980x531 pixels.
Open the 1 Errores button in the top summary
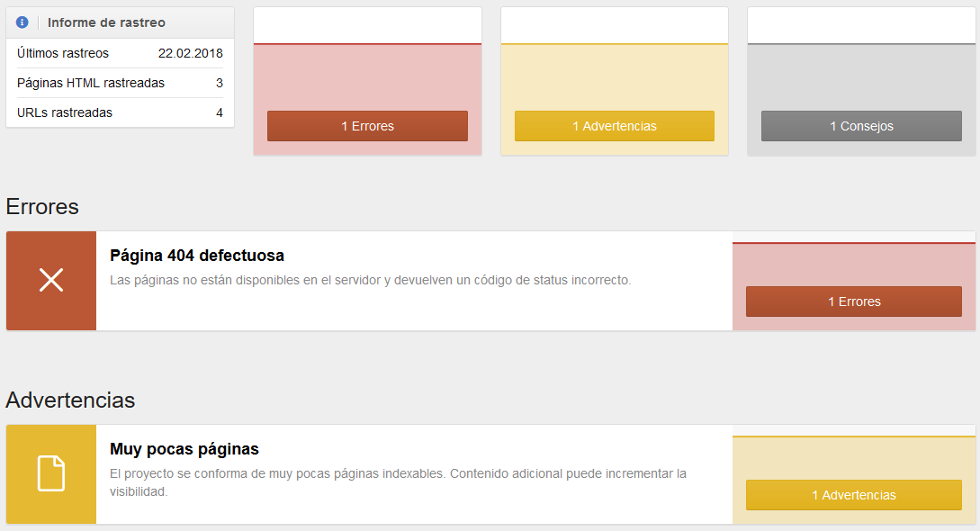[367, 126]
